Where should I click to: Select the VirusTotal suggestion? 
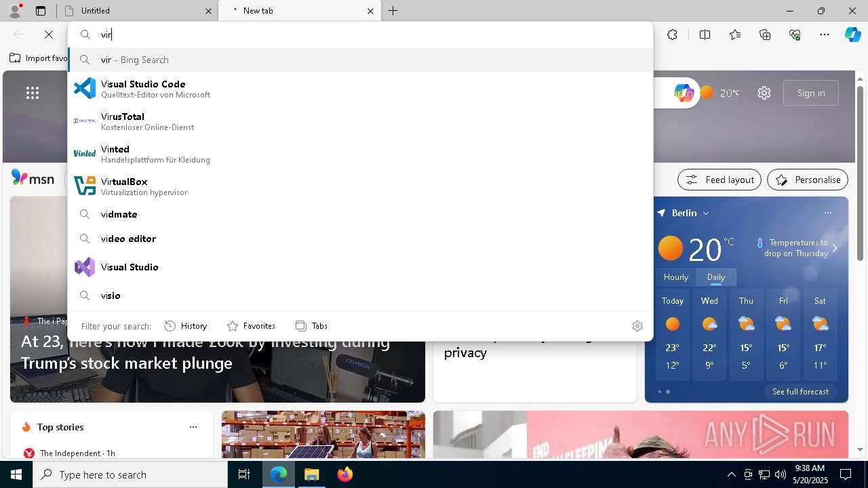pos(360,121)
